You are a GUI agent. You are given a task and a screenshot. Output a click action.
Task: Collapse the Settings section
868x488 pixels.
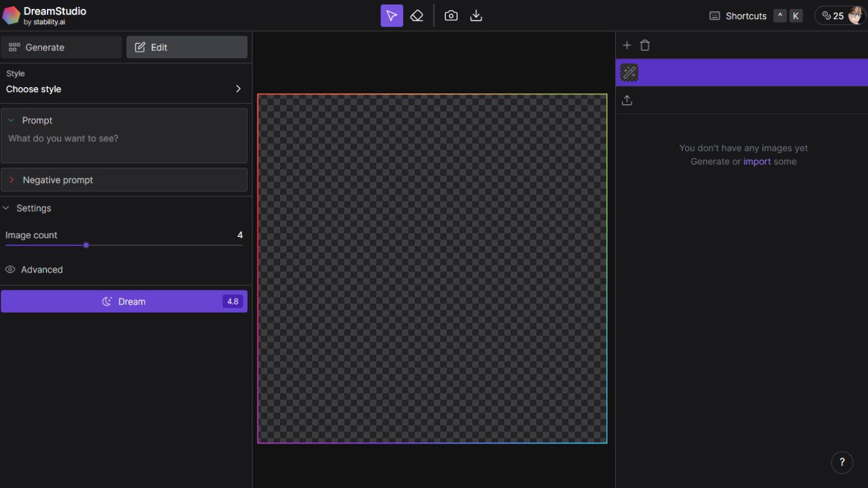click(6, 208)
